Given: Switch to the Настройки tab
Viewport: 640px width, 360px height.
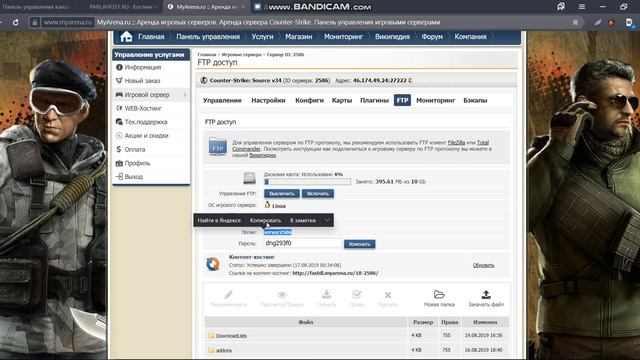Looking at the screenshot, I should point(268,100).
